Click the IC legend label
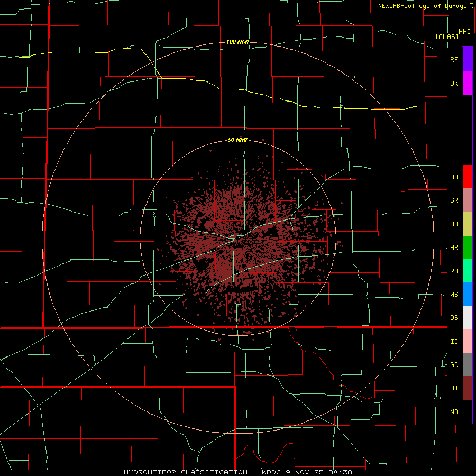Image resolution: width=476 pixels, height=476 pixels. click(454, 342)
